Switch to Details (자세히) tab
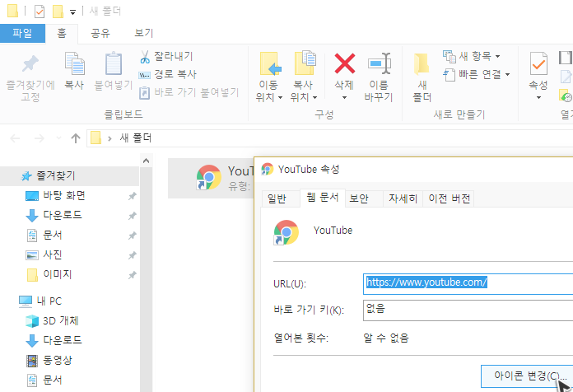This screenshot has height=392, width=573. pos(403,198)
